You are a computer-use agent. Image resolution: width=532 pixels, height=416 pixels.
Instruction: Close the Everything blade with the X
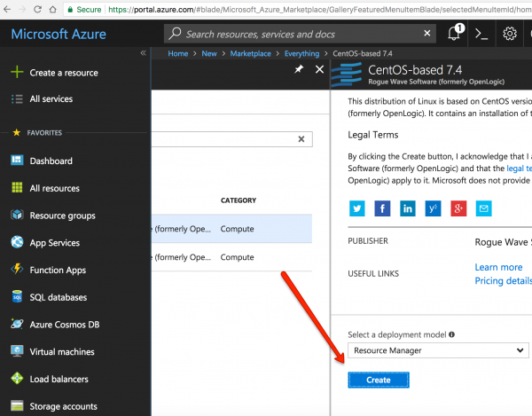320,70
